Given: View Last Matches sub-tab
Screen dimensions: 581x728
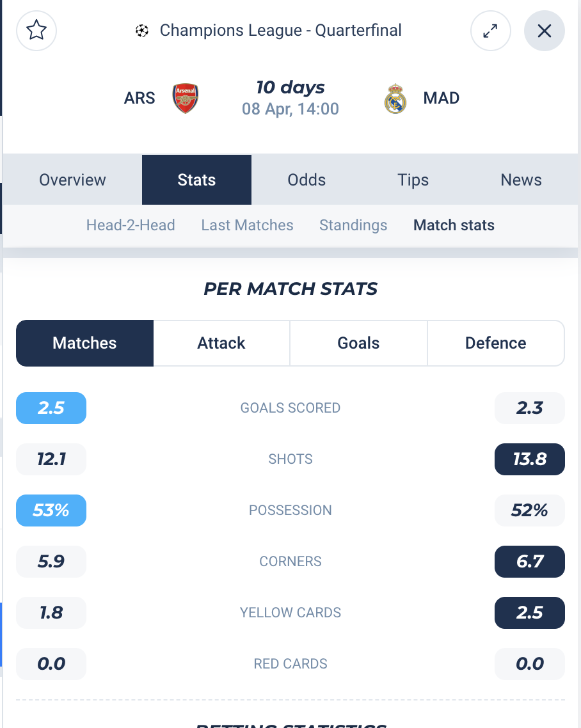Looking at the screenshot, I should point(247,225).
